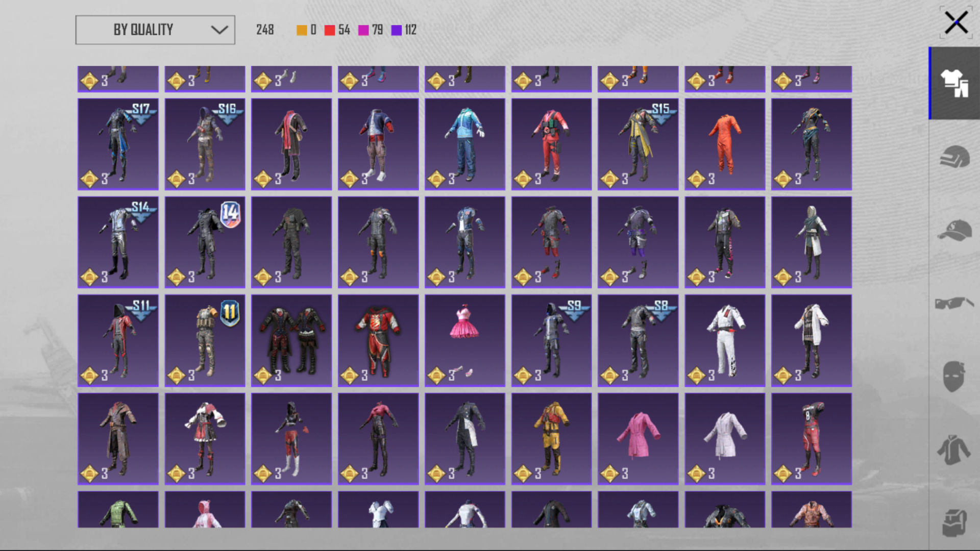This screenshot has height=551, width=980.
Task: Select the pink coat outfit
Action: tap(638, 439)
